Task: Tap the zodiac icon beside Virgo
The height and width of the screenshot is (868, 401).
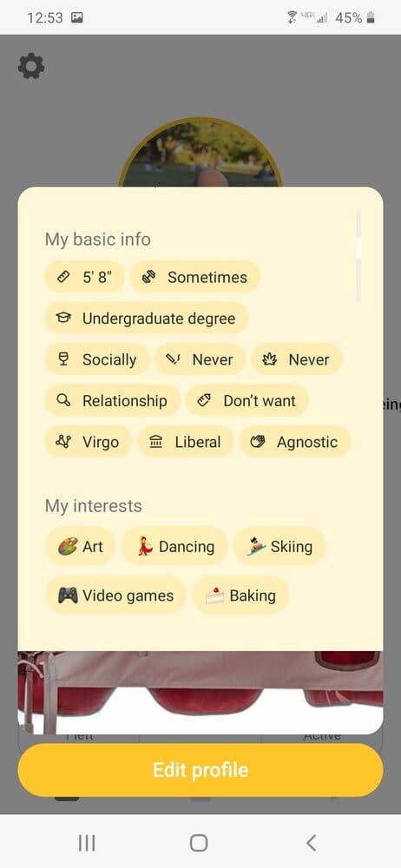Action: (63, 442)
